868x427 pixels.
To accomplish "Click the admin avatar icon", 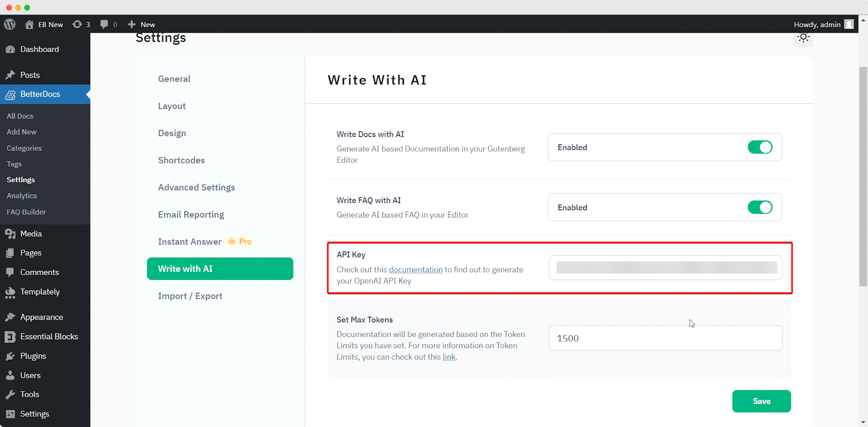I will point(849,24).
